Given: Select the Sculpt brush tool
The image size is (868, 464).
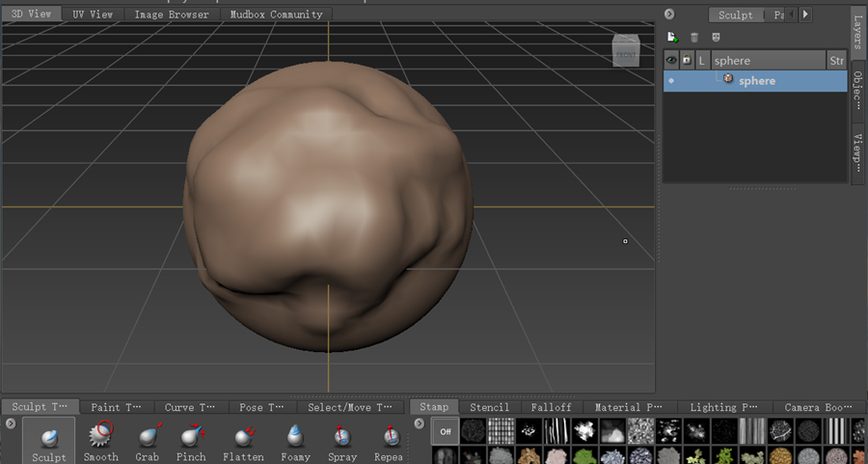Looking at the screenshot, I should click(x=49, y=441).
